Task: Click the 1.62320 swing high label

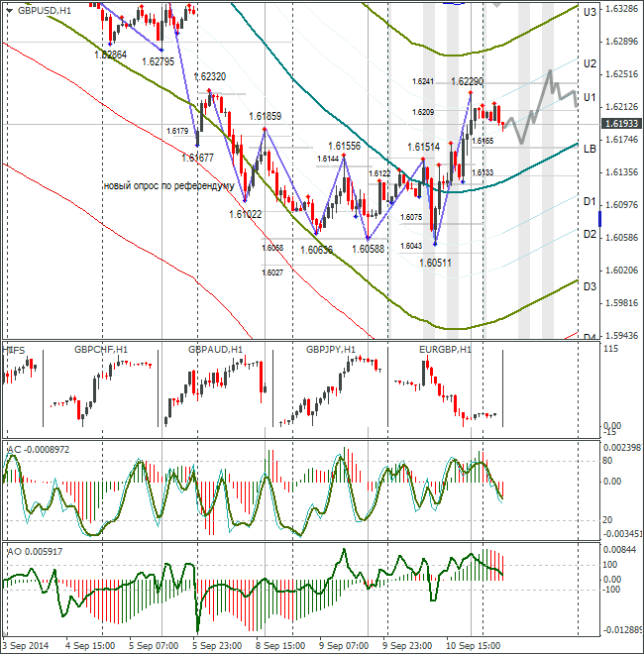Action: (x=210, y=76)
